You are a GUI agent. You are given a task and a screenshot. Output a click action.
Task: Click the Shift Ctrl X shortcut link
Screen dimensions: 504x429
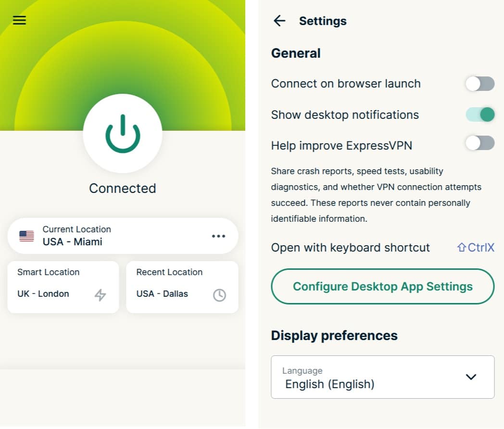tap(476, 247)
